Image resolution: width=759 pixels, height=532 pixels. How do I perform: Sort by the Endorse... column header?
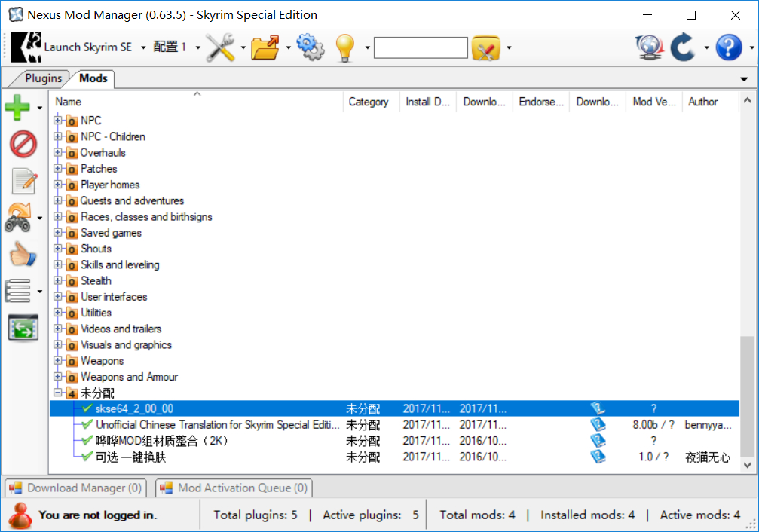[541, 102]
